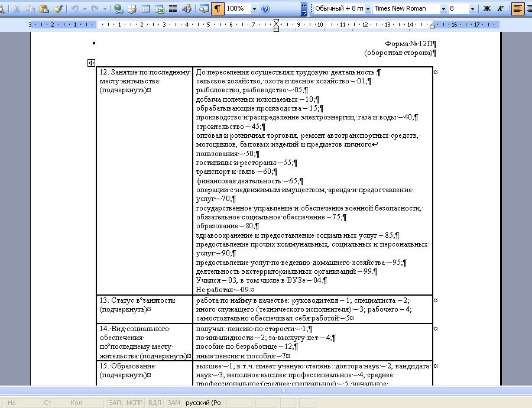The height and width of the screenshot is (408, 532).
Task: Toggle Italic formatting (К)
Action: [501, 9]
